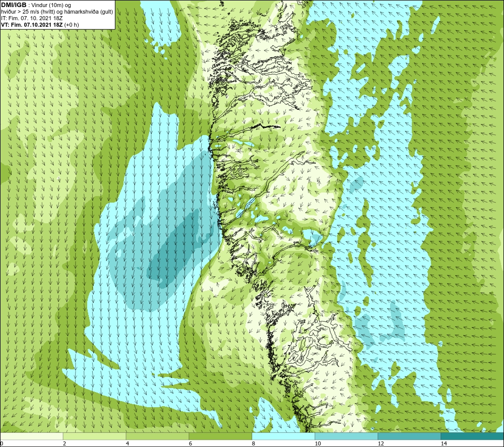Click the scale label '14'
This screenshot has height=447, width=504.
pyautogui.click(x=444, y=444)
